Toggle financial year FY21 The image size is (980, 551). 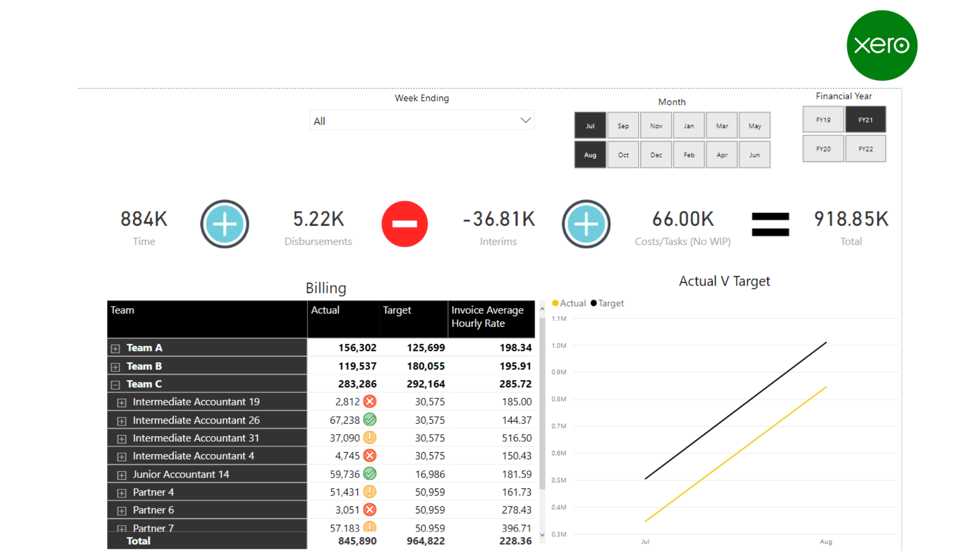point(865,119)
